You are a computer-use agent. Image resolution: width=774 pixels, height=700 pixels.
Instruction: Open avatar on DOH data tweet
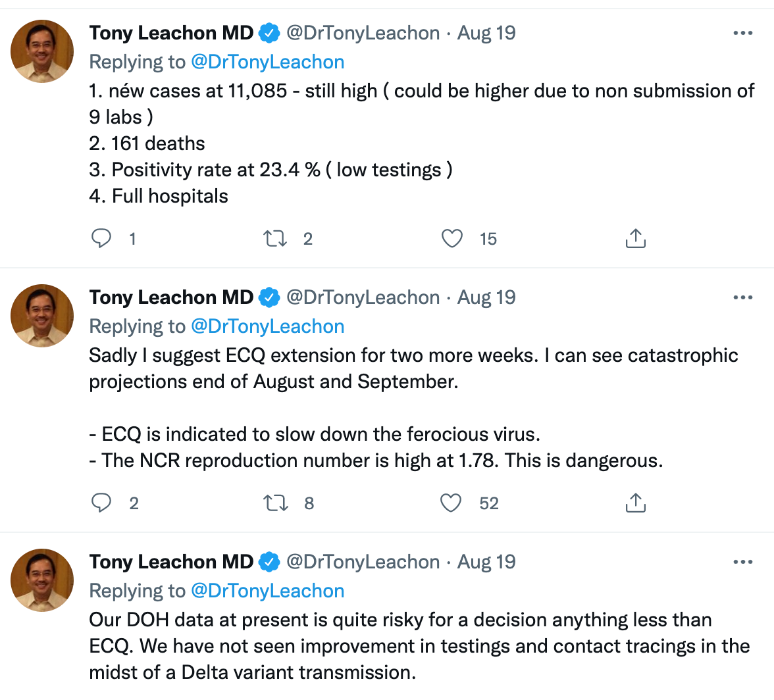click(x=42, y=580)
